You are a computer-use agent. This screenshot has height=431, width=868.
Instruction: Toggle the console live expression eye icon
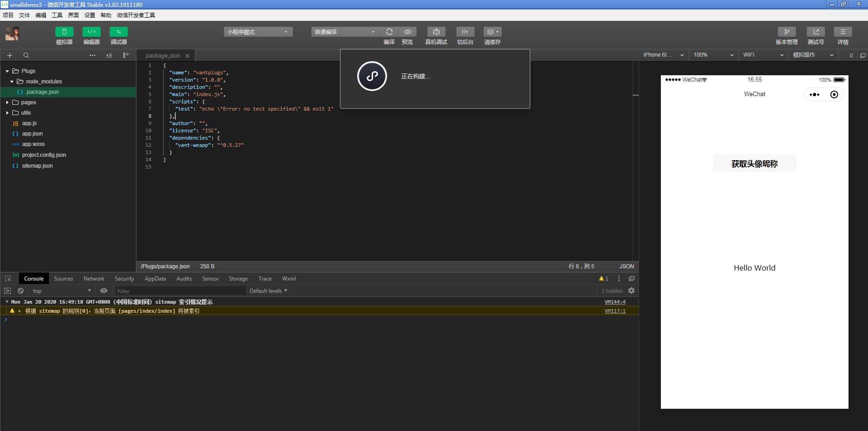click(104, 291)
